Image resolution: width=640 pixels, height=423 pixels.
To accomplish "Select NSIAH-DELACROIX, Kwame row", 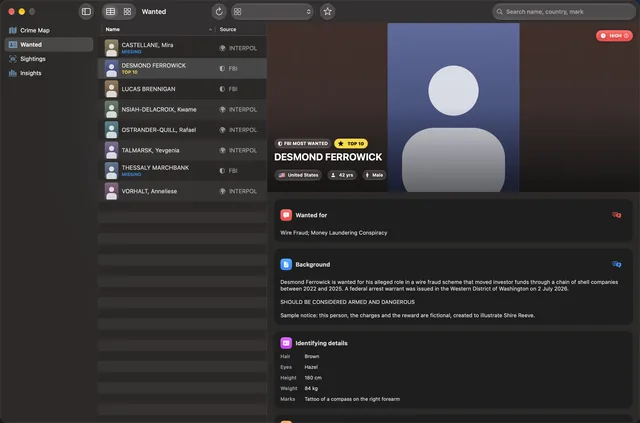I will 182,109.
